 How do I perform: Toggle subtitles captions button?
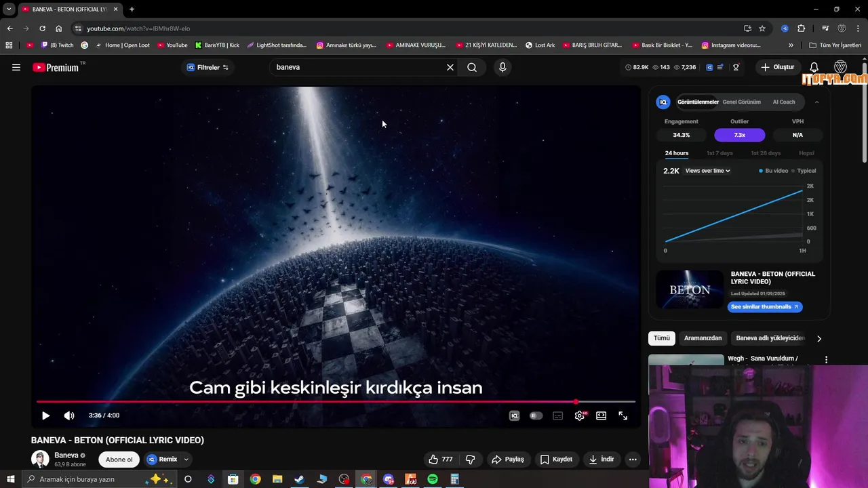click(x=557, y=415)
